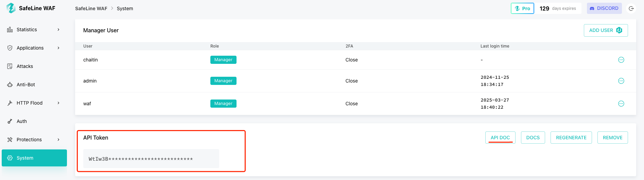The width and height of the screenshot is (644, 180).
Task: Open more options for chaitin user
Action: tap(621, 60)
